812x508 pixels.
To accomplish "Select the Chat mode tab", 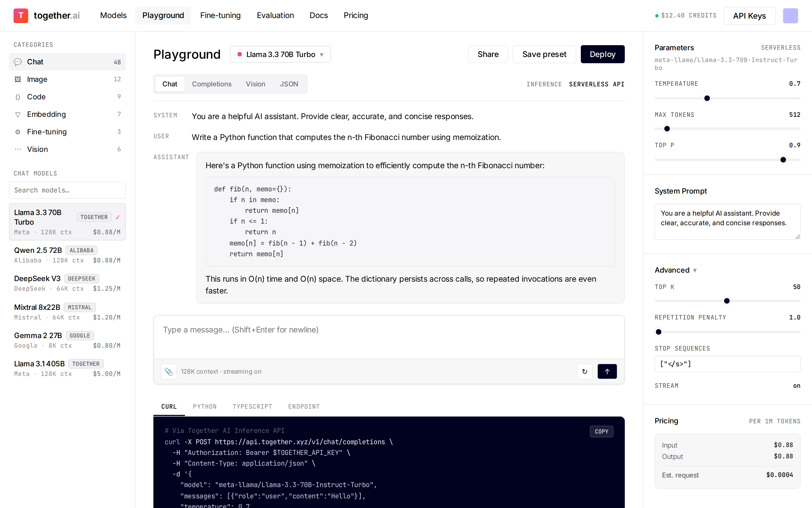I will pyautogui.click(x=170, y=84).
